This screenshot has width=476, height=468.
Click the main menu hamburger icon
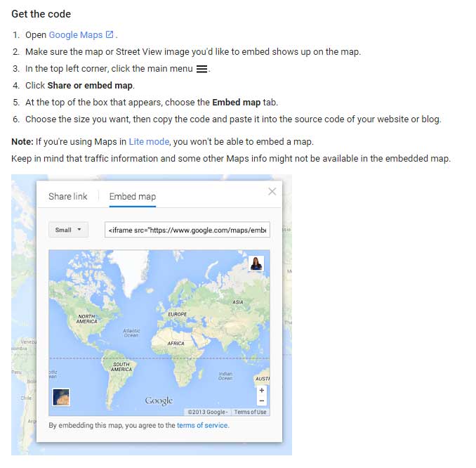[201, 69]
